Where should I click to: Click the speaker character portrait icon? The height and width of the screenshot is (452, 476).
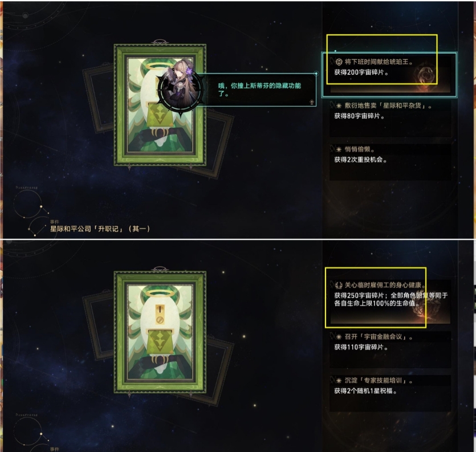181,90
